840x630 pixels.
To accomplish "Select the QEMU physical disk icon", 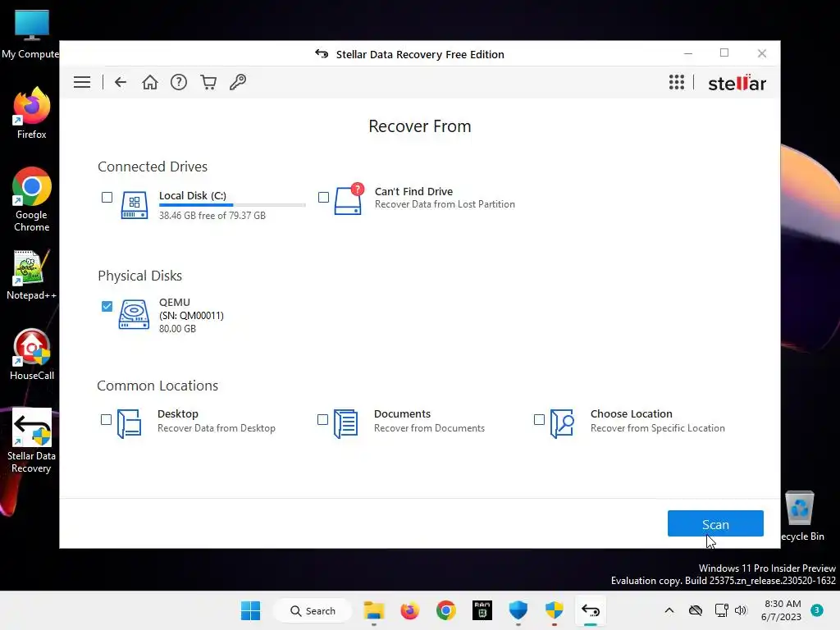I will (134, 314).
